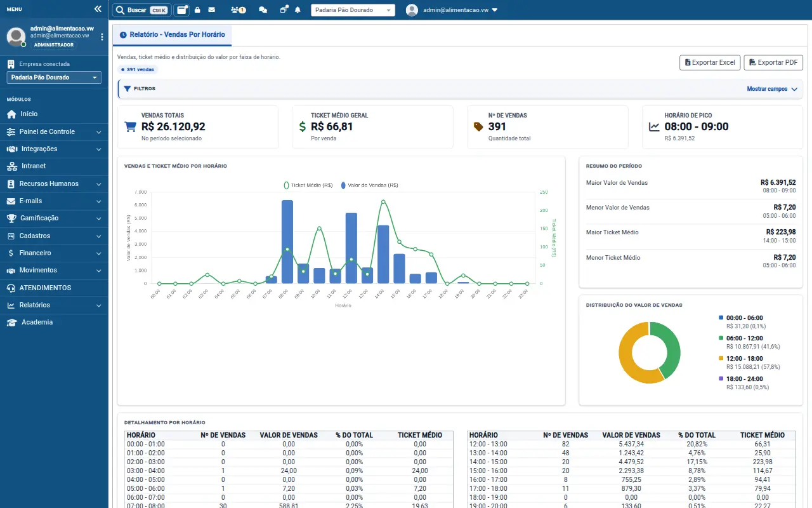
Task: Open the users icon with badge 1
Action: [x=238, y=10]
